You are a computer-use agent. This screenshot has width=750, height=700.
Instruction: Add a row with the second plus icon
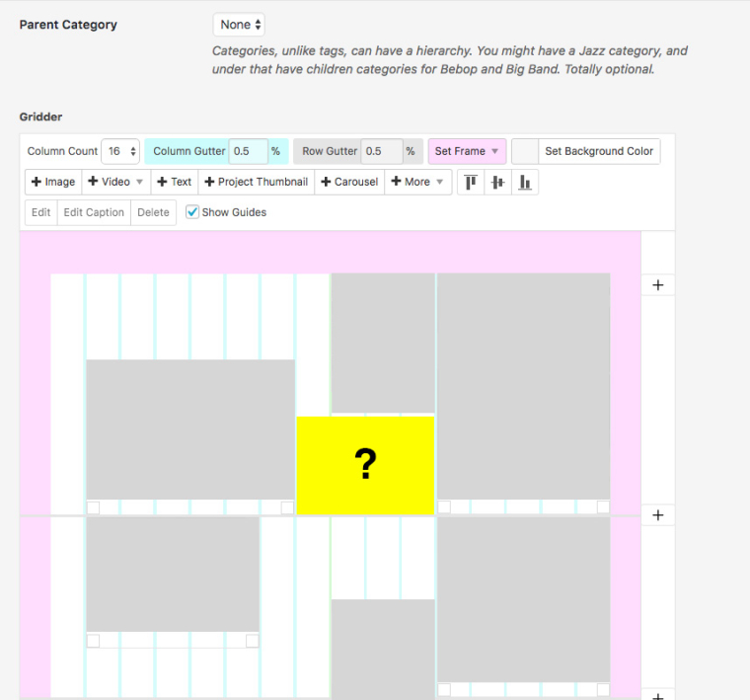coord(658,515)
